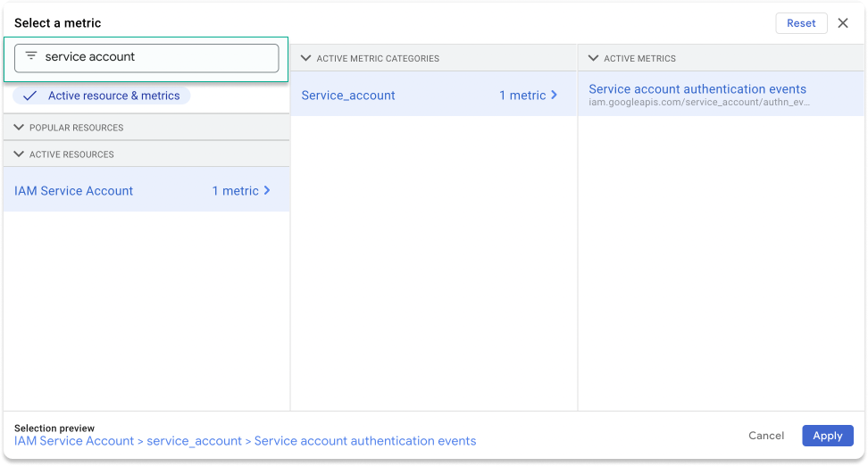Click the Apply button
Screen dimensions: 868x466
click(827, 436)
